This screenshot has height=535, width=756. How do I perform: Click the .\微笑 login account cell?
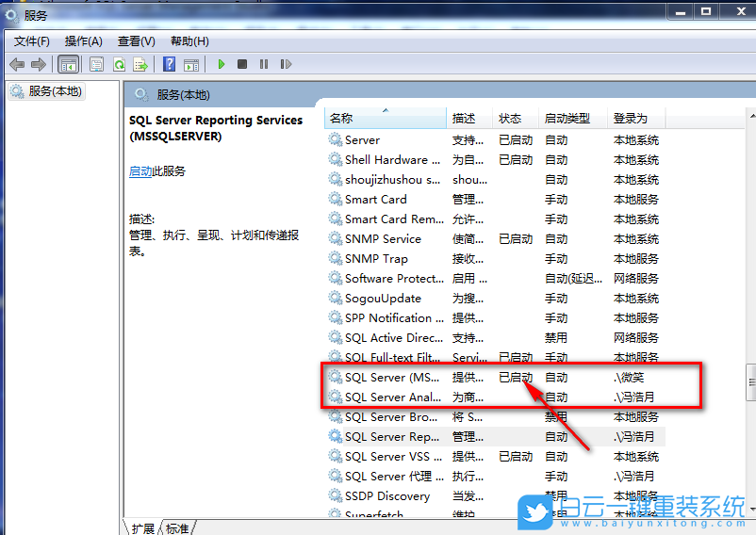point(629,377)
